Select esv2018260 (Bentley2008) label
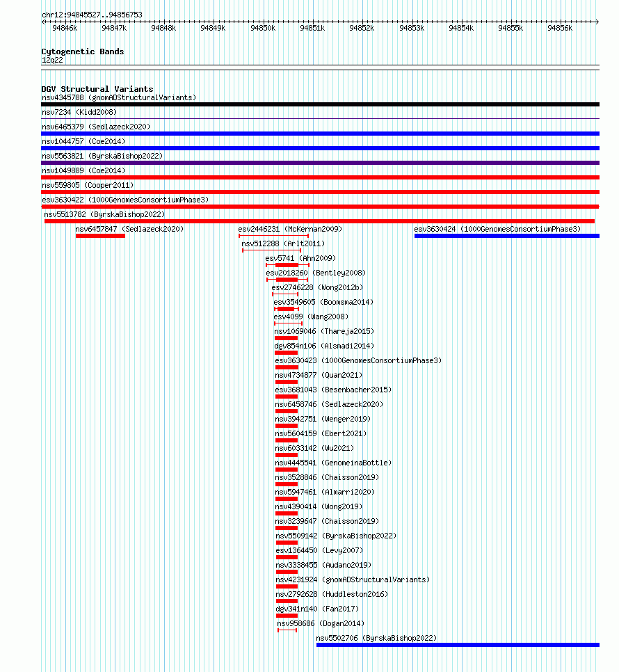This screenshot has width=619, height=672. [x=316, y=273]
